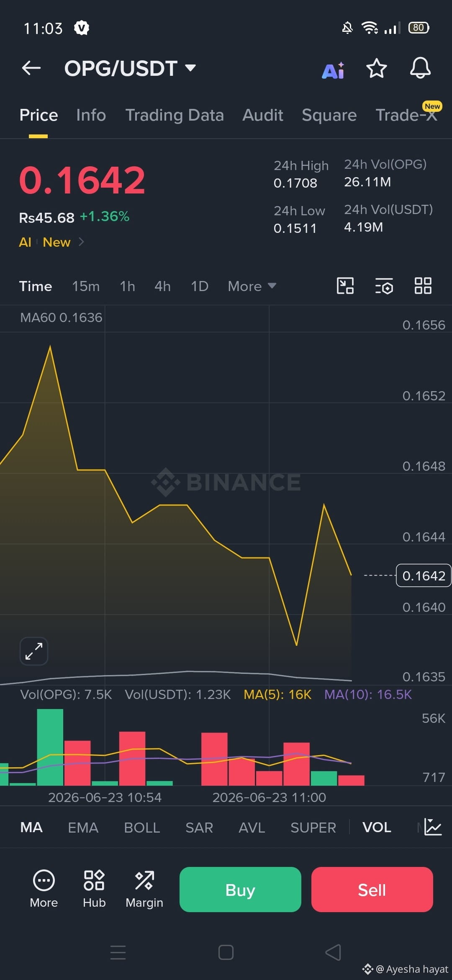Image resolution: width=452 pixels, height=980 pixels.
Task: Tap the Android back triangle button
Action: point(333,952)
